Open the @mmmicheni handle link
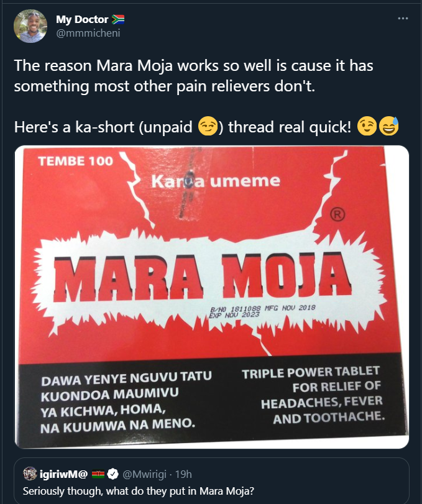This screenshot has height=504, width=422. tap(88, 33)
